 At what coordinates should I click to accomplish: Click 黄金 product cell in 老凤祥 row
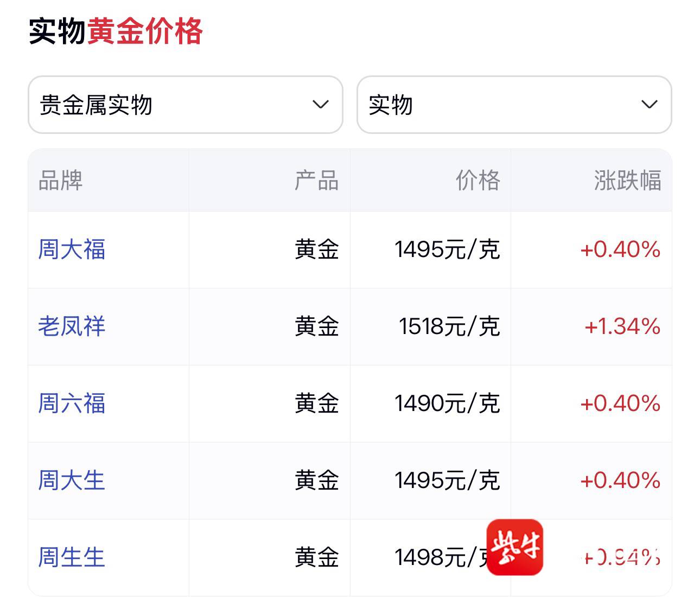[x=316, y=326]
